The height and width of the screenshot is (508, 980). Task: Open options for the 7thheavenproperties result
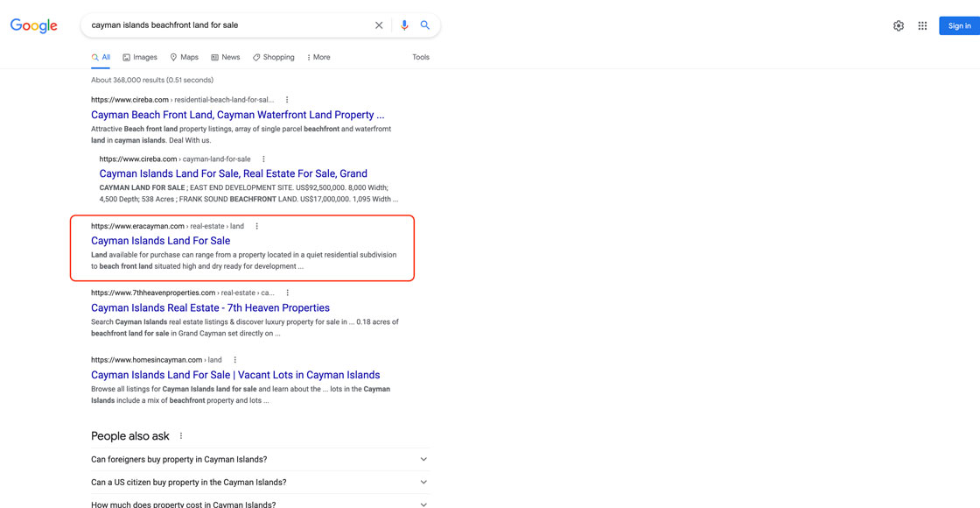288,293
